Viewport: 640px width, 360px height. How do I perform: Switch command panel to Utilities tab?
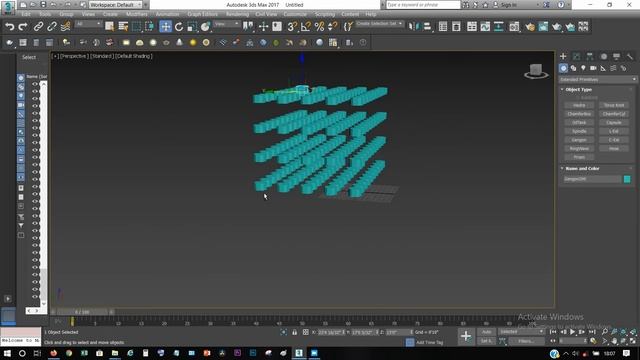pyautogui.click(x=630, y=56)
